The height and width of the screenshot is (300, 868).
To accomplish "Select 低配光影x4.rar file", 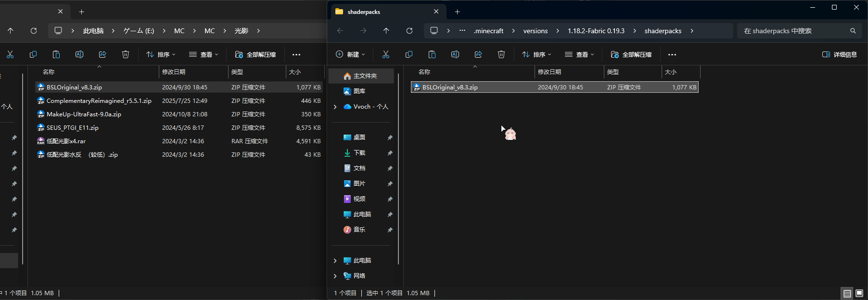I will pos(179,141).
